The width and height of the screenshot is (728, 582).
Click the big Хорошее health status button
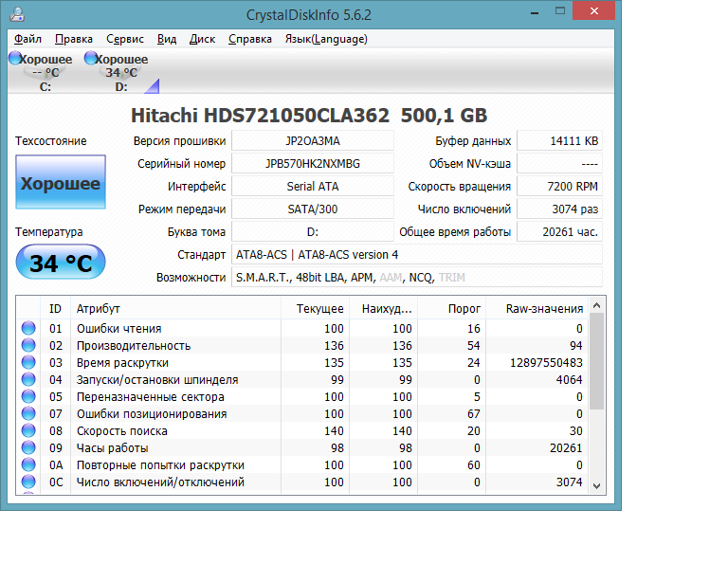[61, 182]
